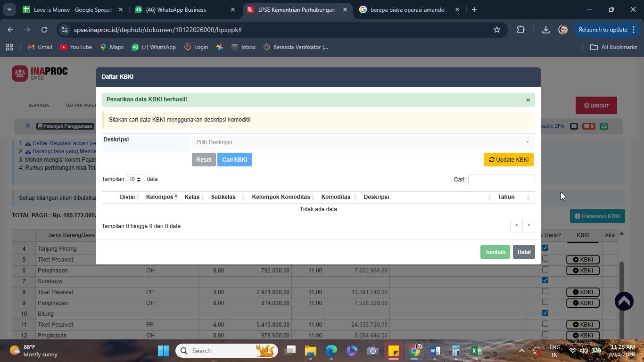Open Petunjuk Penggunaan guide
Image resolution: width=644 pixels, height=362 pixels.
(65, 126)
